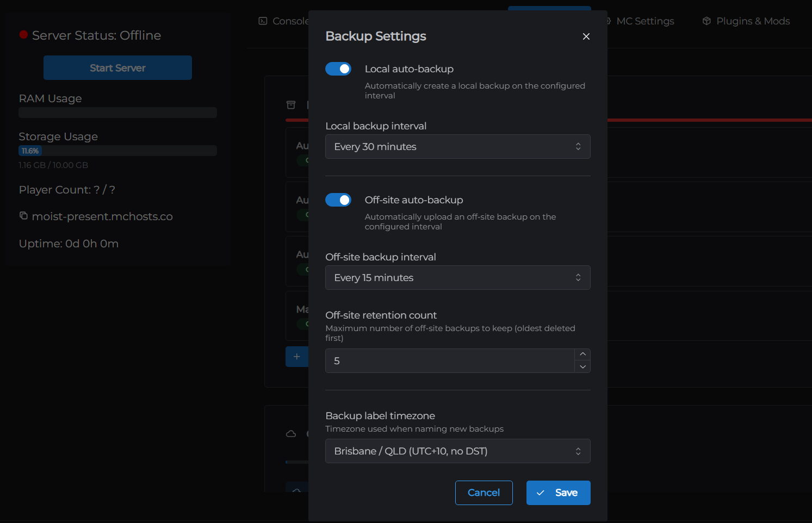Open the Console tab
Screen dimensions: 812x523
tap(284, 21)
